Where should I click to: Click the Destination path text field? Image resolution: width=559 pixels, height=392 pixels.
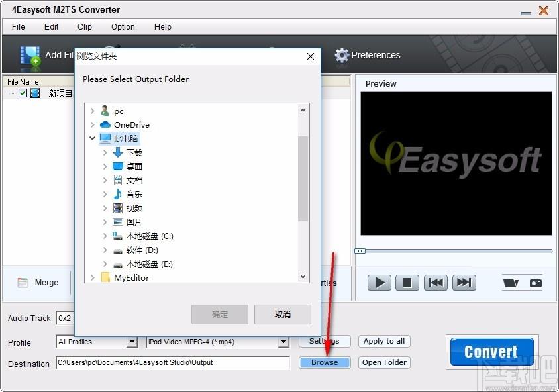172,363
